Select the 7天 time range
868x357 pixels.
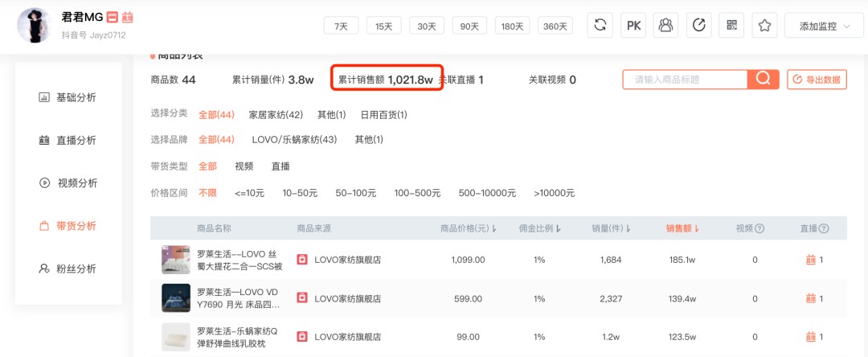(341, 26)
